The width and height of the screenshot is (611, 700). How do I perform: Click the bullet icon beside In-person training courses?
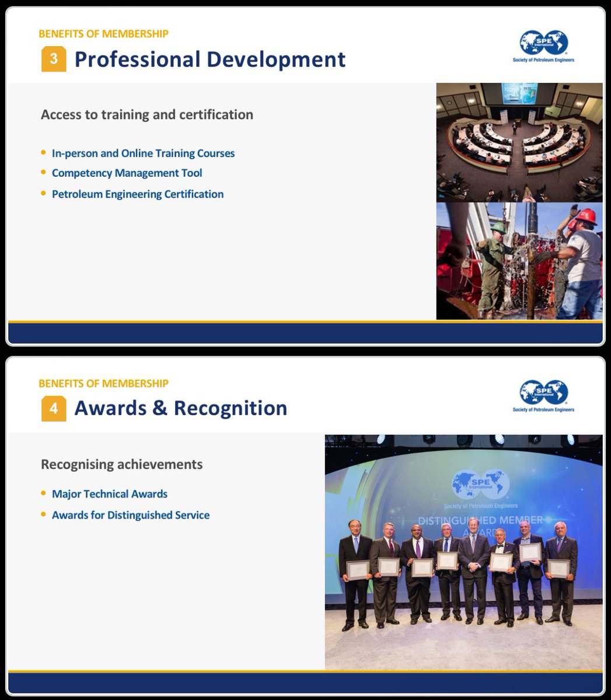pos(43,152)
